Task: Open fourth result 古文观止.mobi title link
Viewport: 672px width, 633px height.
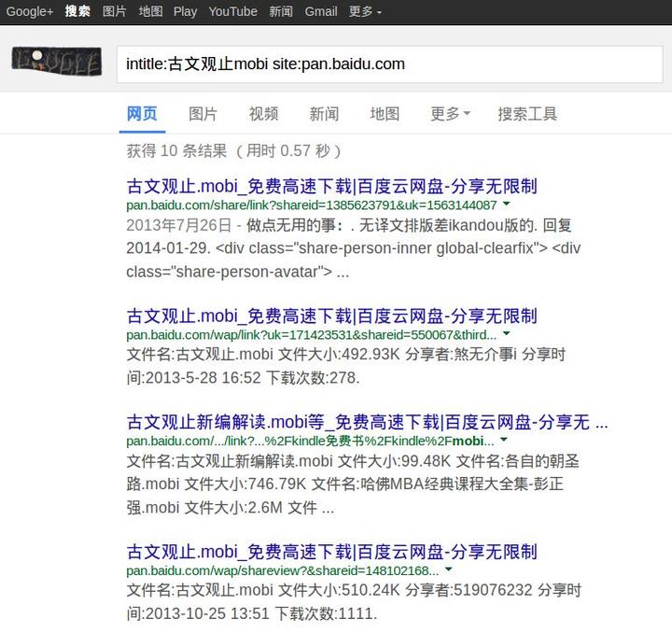Action: pos(331,552)
